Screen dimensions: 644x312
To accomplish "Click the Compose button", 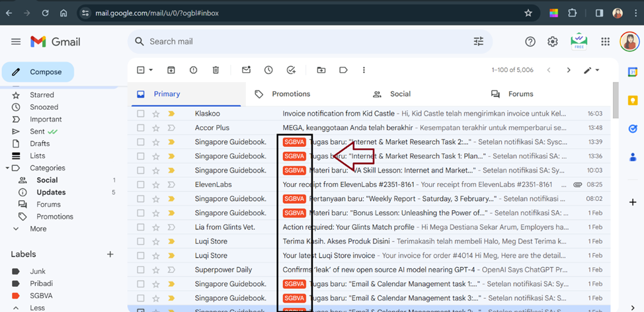I will click(38, 72).
